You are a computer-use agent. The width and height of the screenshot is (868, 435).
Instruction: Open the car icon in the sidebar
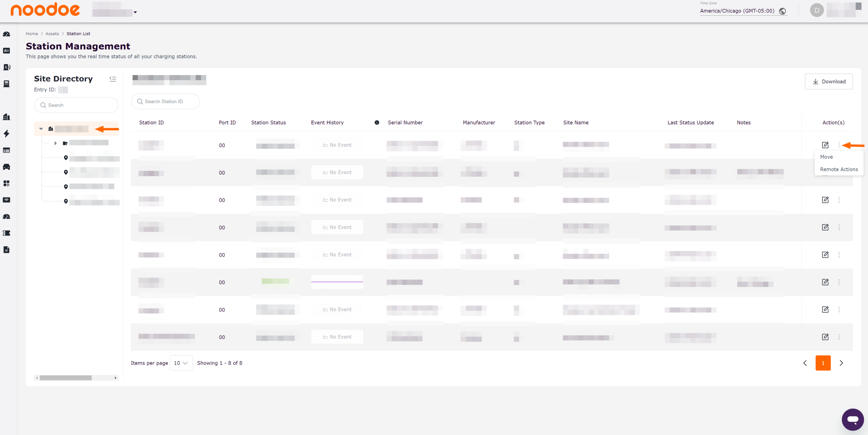[x=7, y=167]
